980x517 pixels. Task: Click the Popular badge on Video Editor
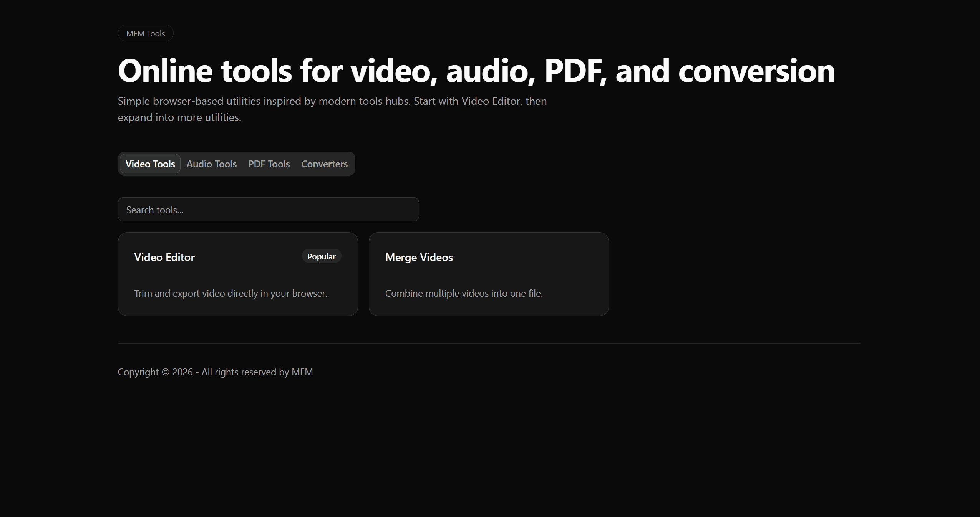tap(322, 256)
